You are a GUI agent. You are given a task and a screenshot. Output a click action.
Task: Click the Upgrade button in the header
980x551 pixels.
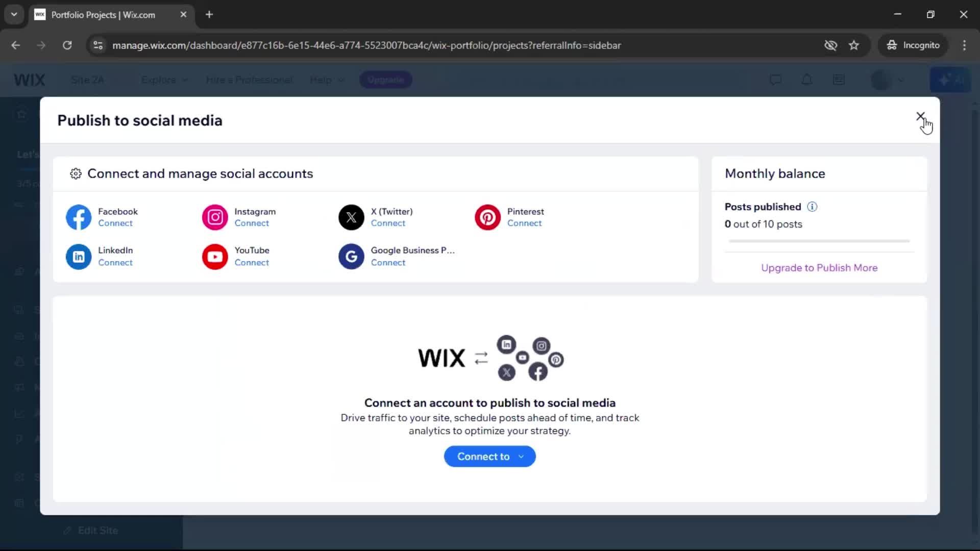[386, 80]
